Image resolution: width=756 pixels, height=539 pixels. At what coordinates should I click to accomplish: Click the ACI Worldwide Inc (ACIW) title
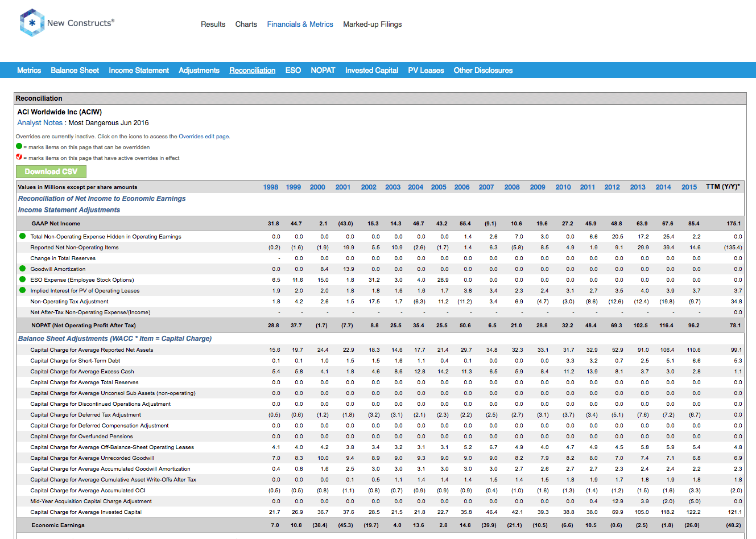(60, 112)
